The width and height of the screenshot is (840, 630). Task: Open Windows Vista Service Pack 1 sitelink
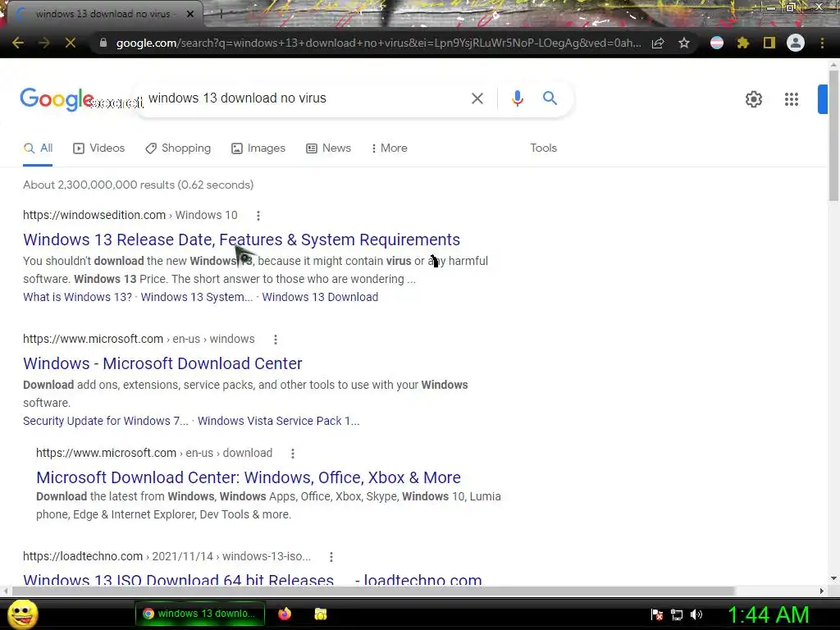pyautogui.click(x=279, y=421)
